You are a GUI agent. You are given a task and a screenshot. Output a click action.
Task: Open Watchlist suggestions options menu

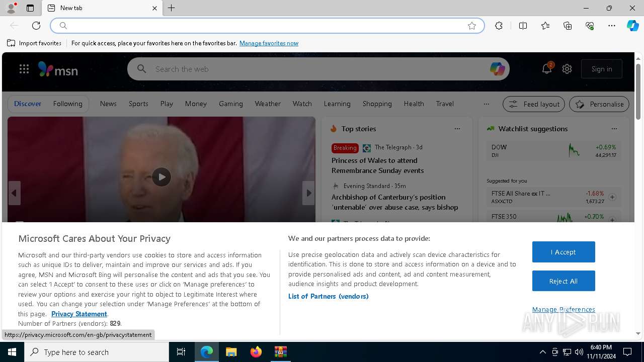[614, 129]
